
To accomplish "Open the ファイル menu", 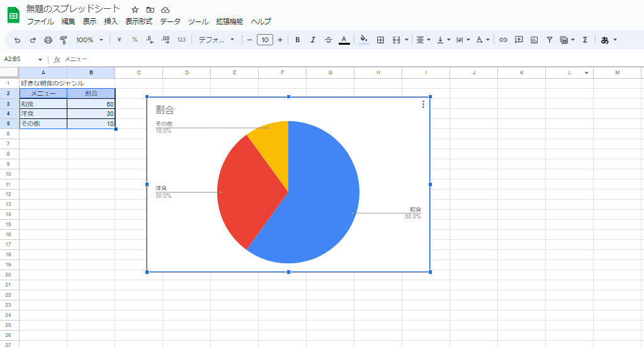I will coord(40,21).
